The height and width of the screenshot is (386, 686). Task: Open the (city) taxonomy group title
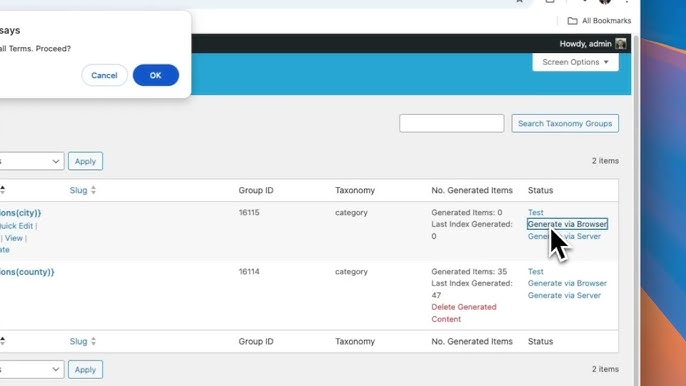[x=20, y=213]
